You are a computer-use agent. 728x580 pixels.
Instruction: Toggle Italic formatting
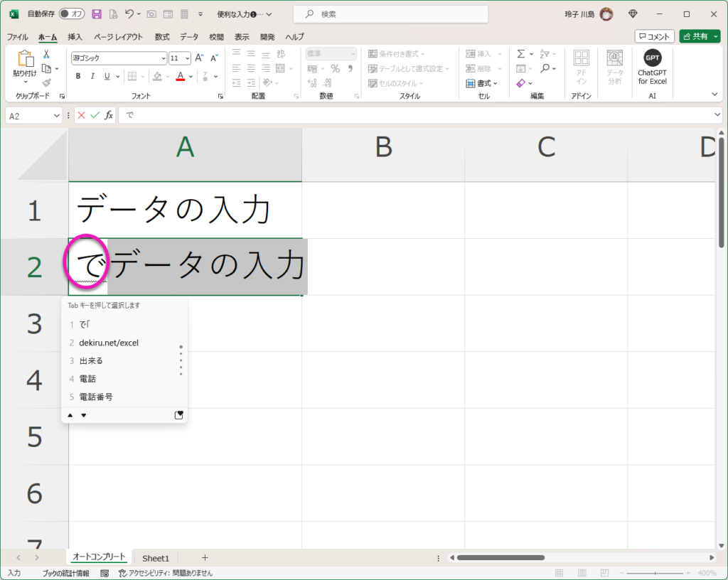click(x=92, y=77)
